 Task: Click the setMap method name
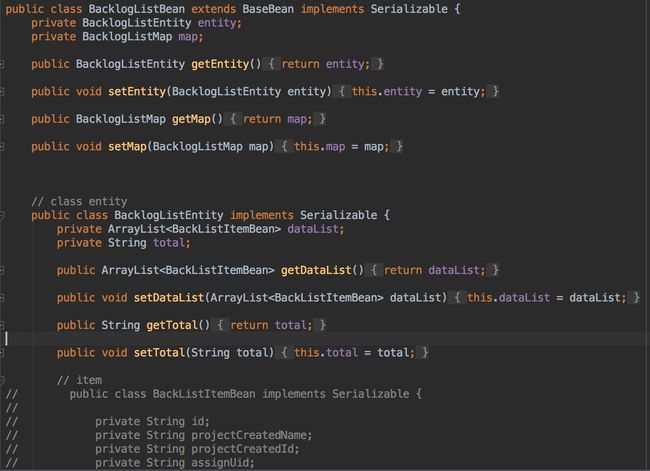127,147
